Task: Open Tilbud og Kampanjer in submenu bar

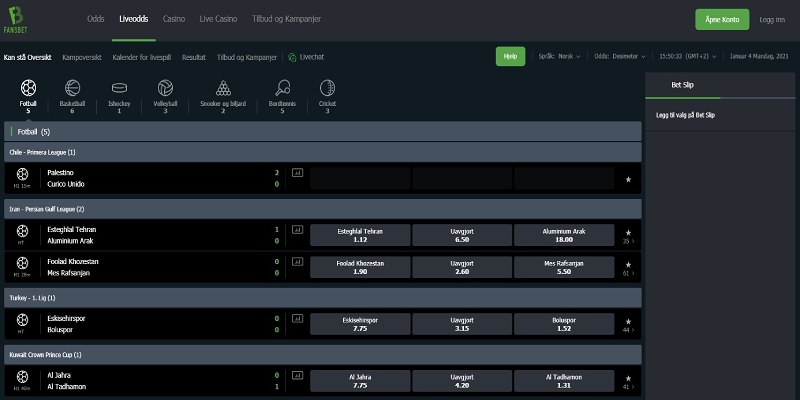Action: click(x=246, y=57)
